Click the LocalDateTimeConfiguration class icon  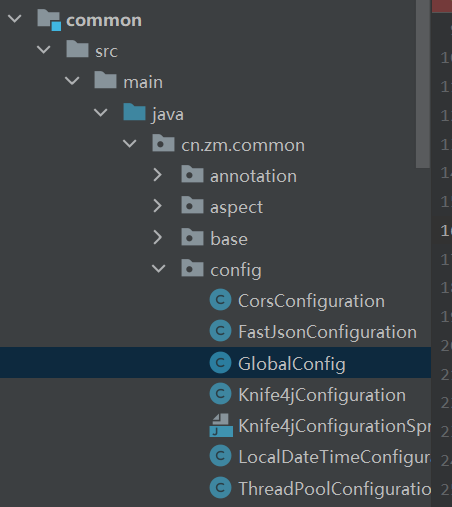pos(220,456)
